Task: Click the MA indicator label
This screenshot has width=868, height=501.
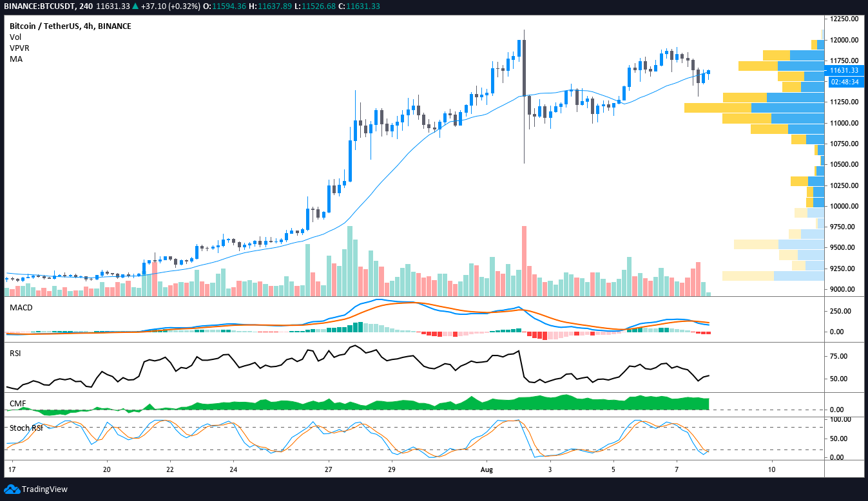Action: [15, 59]
